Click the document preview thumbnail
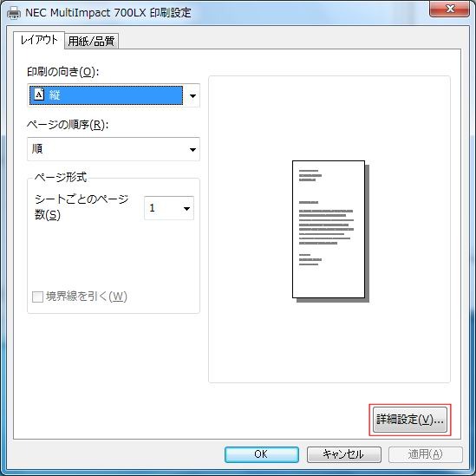 click(x=330, y=231)
